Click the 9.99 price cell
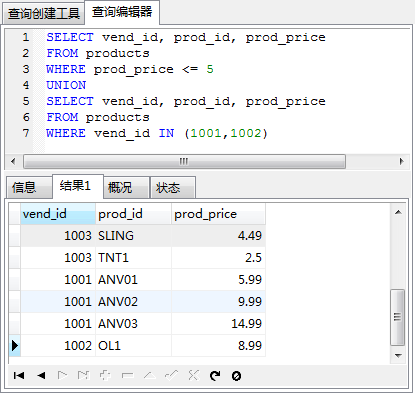415x394 pixels. [218, 302]
